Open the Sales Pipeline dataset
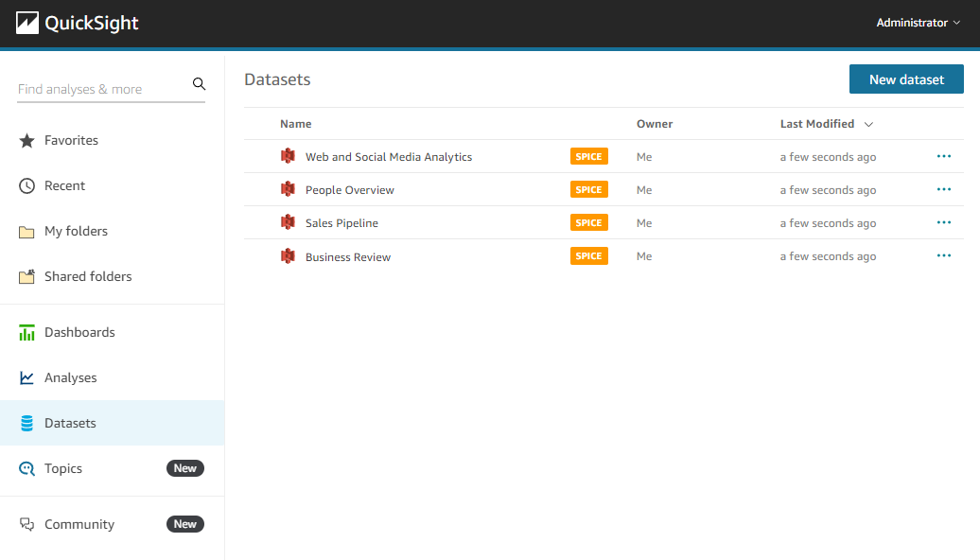This screenshot has width=980, height=560. pos(341,223)
